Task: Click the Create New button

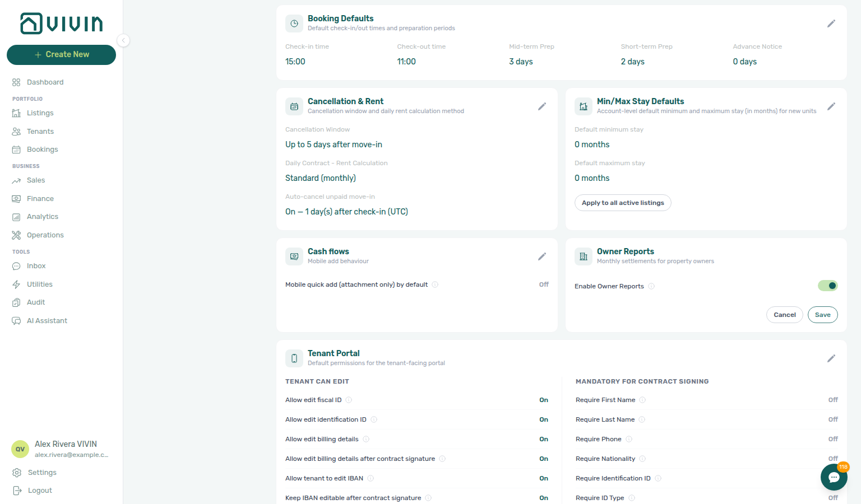Action: pyautogui.click(x=61, y=55)
